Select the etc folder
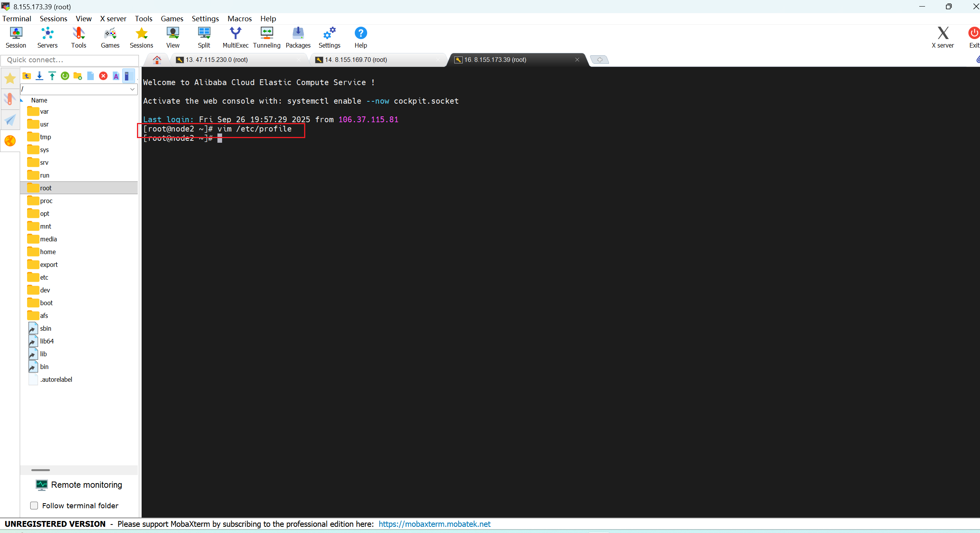Viewport: 980px width, 533px height. 44,277
